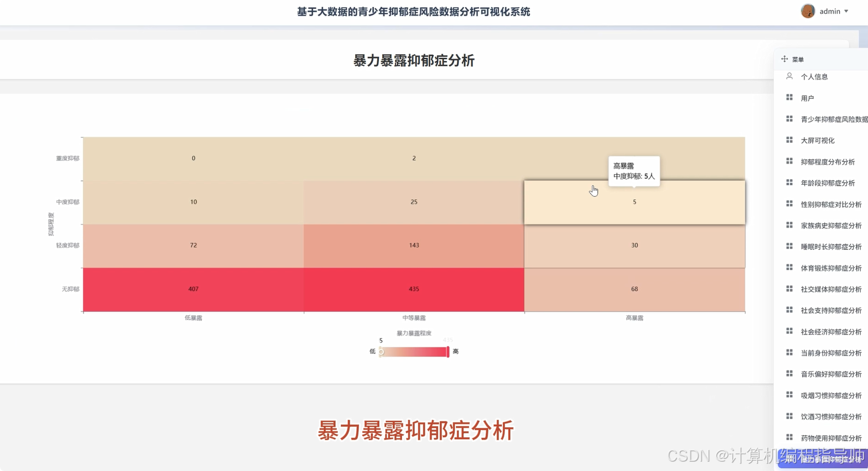Click grid icon beside 药物使用抑郁症分析
The height and width of the screenshot is (471, 868).
pyautogui.click(x=789, y=438)
